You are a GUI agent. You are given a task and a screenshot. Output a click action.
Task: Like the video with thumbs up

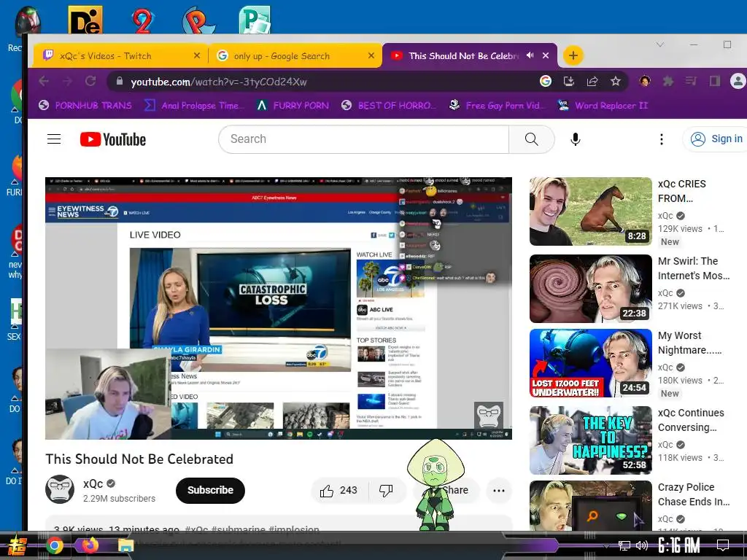point(338,491)
